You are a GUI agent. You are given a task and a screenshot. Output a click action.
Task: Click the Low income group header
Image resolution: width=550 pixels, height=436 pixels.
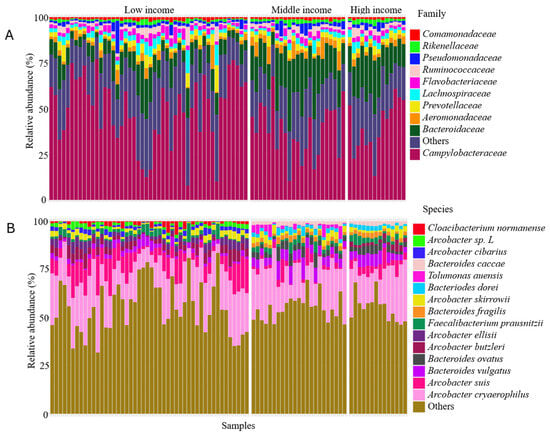[149, 10]
